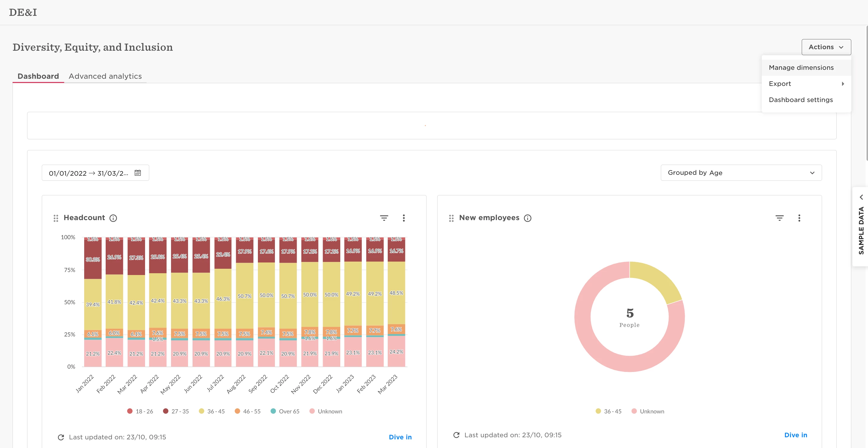Screen dimensions: 868x448
Task: Click Dive in under Headcount chart
Action: tap(400, 437)
